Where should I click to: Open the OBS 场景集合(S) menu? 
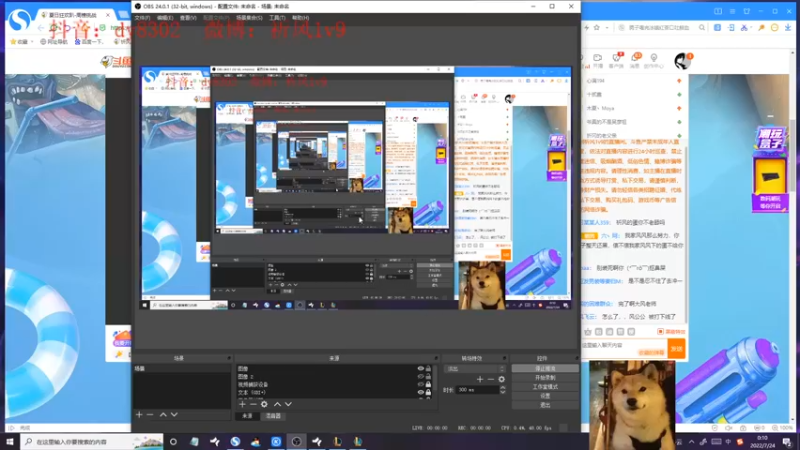(x=249, y=18)
